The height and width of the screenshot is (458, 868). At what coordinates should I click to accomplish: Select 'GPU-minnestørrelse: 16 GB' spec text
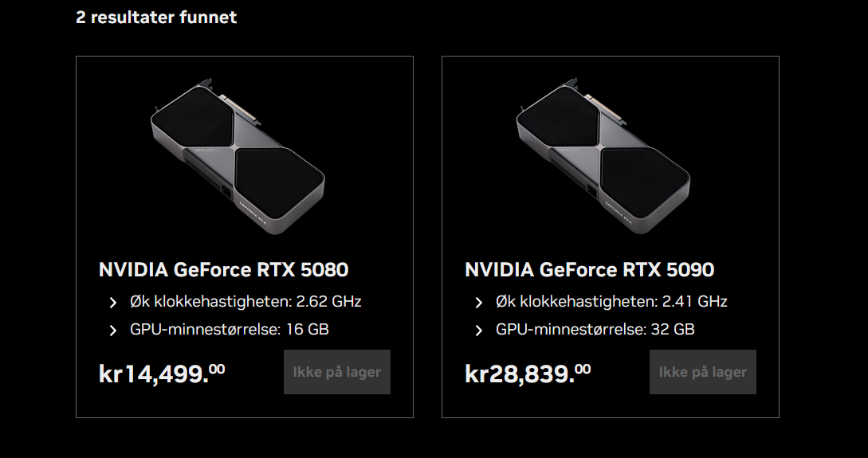pos(230,329)
